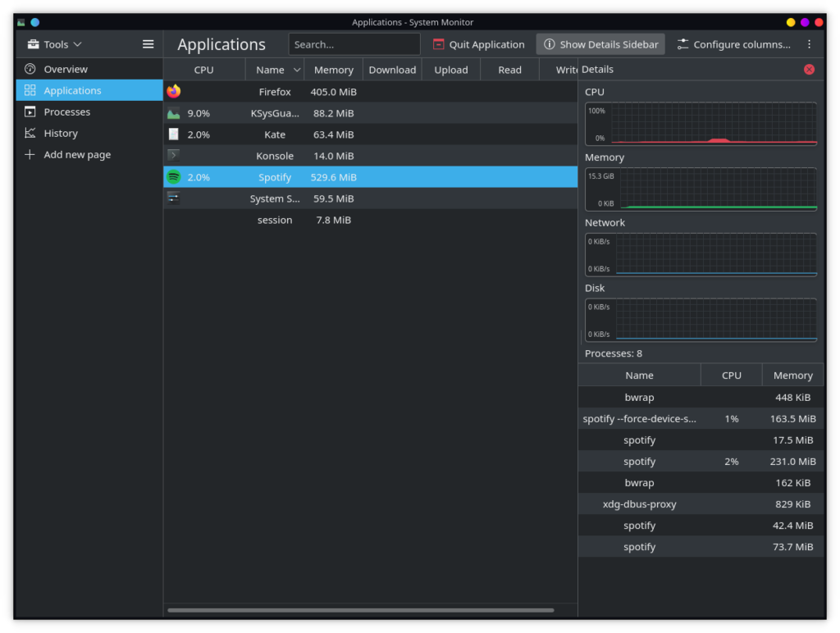Screen dimensions: 840x633
Task: Click the Firefox icon in list
Action: 174,92
